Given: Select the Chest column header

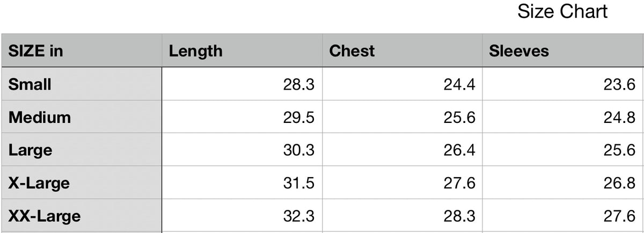Looking at the screenshot, I should tap(352, 51).
